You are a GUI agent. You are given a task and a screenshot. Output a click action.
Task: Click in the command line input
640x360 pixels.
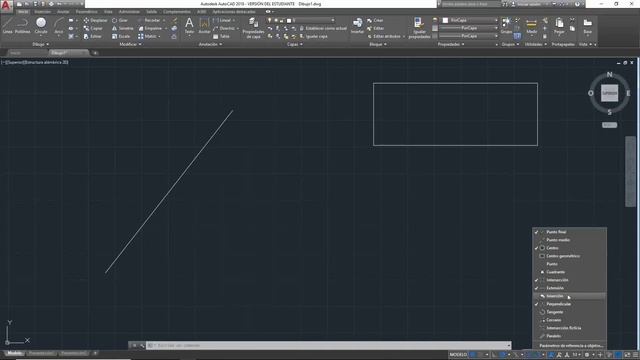click(329, 345)
